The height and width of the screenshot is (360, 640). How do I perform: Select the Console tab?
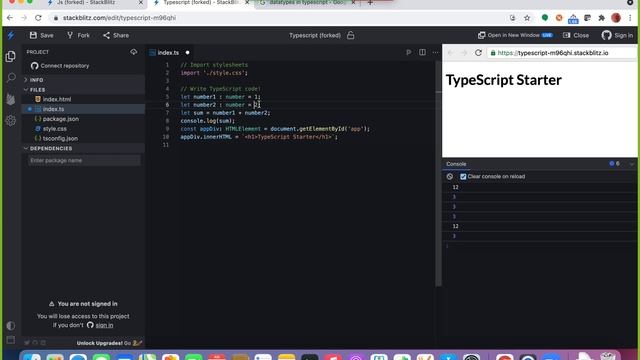[456, 164]
